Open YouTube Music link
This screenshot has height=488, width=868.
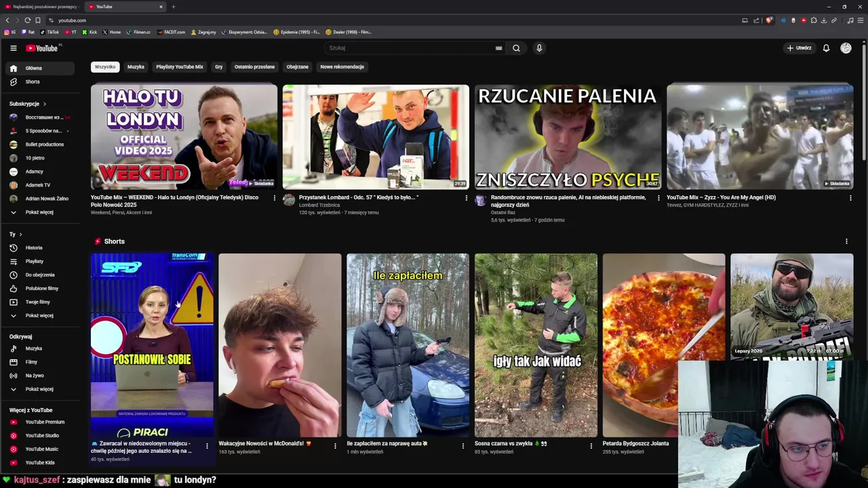(40, 449)
